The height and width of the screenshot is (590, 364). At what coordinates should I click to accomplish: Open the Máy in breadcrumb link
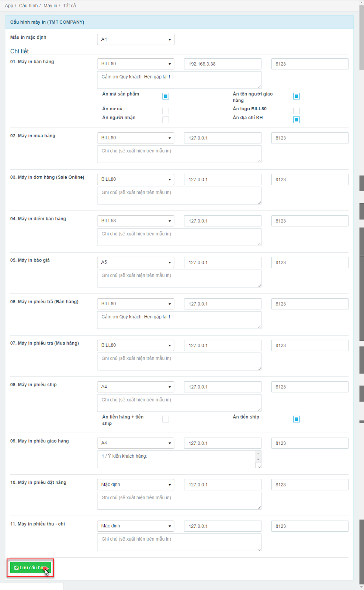pos(50,6)
